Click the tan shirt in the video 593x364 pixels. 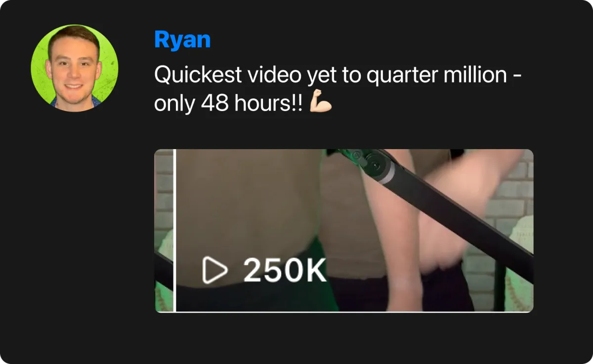click(247, 207)
